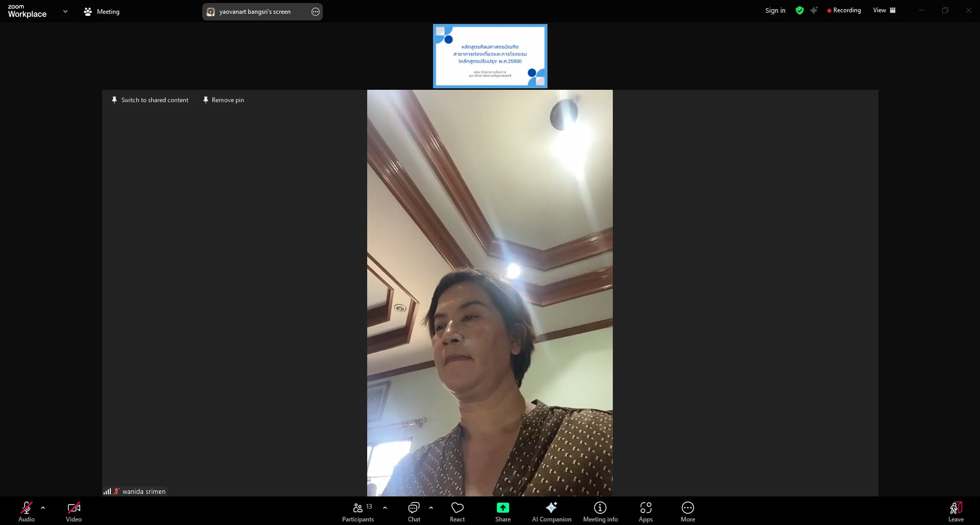Screen dimensions: 980x525
Task: Show Meeting info details
Action: click(600, 512)
